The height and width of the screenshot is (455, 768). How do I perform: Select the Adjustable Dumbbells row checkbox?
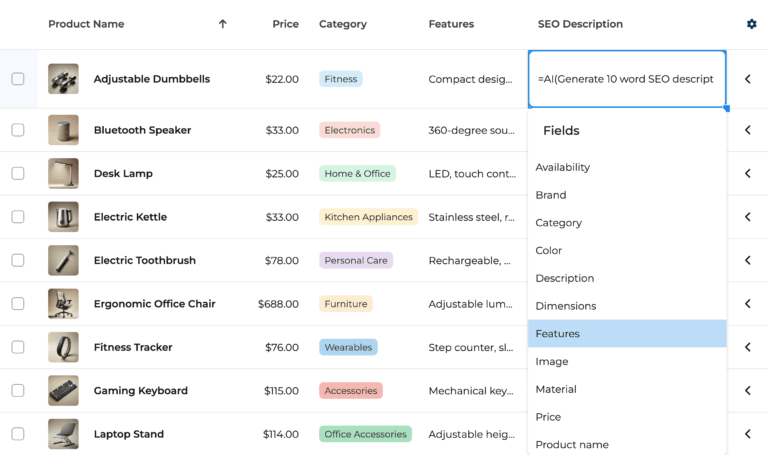(18, 79)
